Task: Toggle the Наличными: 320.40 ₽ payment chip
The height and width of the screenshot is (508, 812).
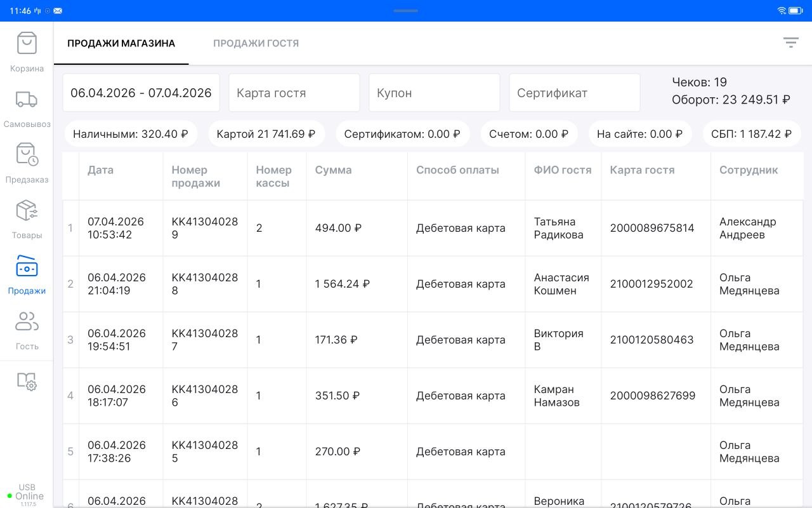Action: 131,133
